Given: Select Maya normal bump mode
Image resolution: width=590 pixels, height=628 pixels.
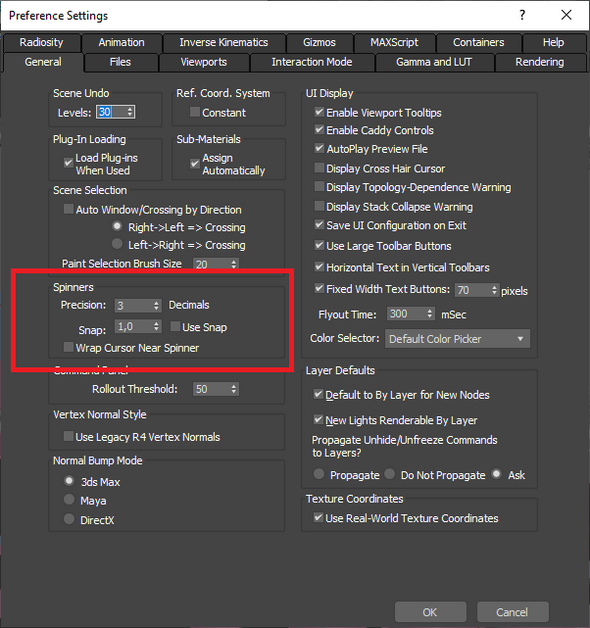Looking at the screenshot, I should [x=69, y=500].
